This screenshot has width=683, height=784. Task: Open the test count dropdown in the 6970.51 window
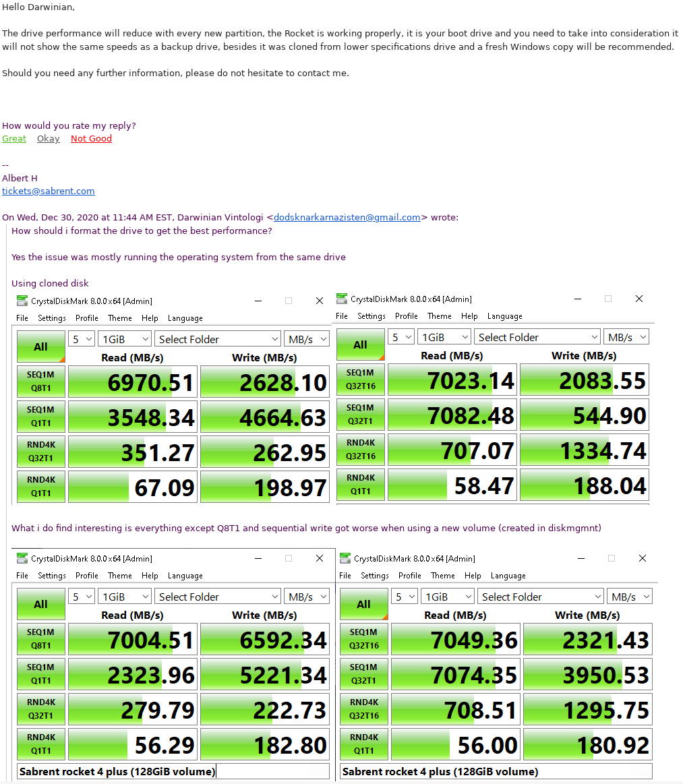pos(82,339)
